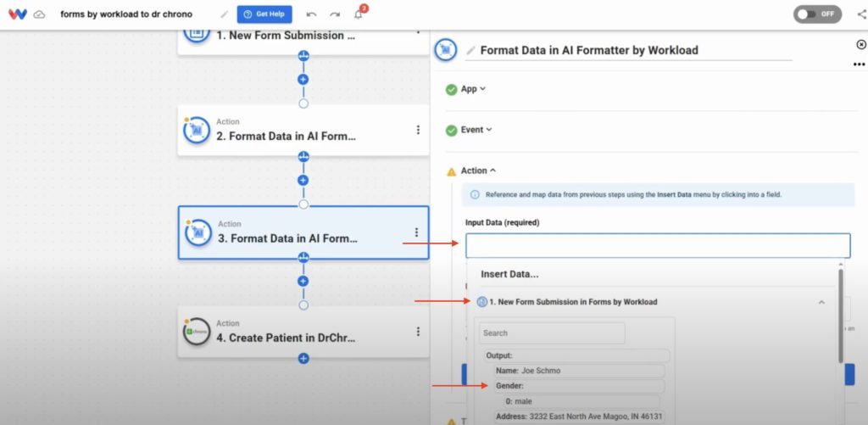Click branch icon below step 2
Viewport: 868px width, 425px height.
pos(303,157)
